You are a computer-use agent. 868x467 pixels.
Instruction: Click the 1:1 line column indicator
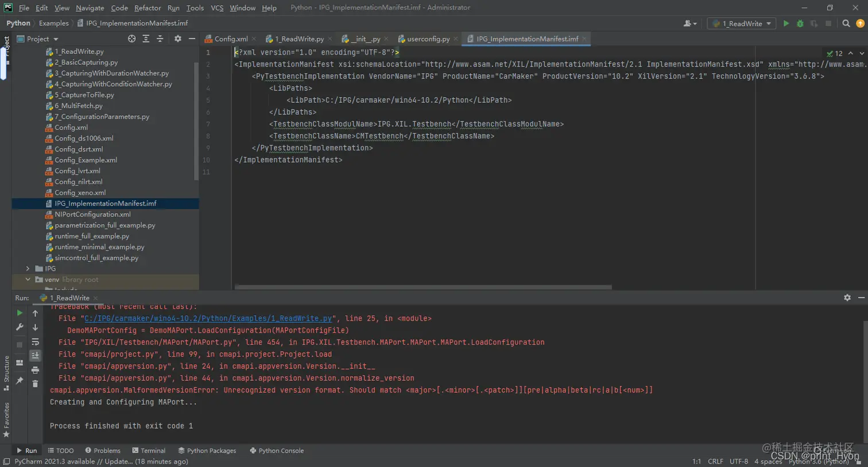point(696,461)
